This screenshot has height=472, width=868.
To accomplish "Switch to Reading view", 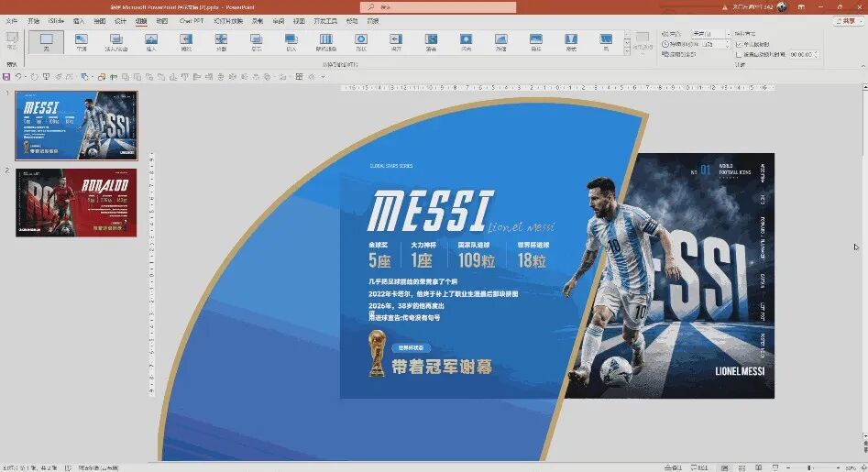I will point(758,467).
